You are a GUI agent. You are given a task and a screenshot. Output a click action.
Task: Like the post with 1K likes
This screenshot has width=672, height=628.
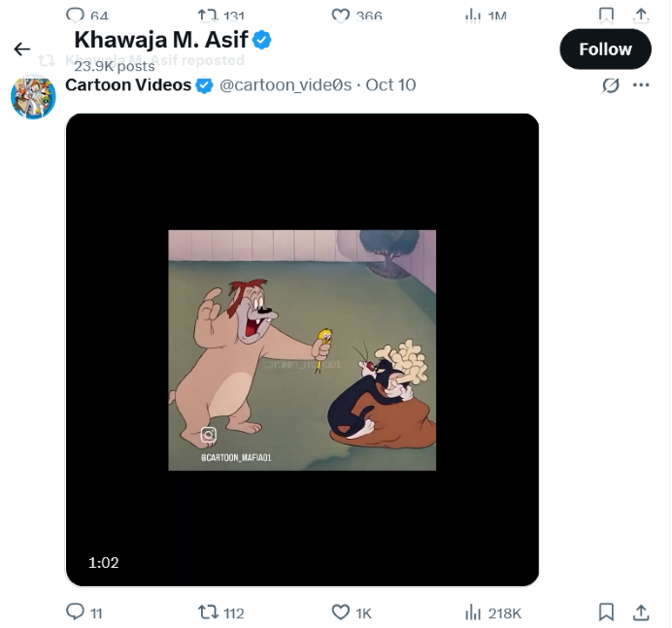pos(341,612)
